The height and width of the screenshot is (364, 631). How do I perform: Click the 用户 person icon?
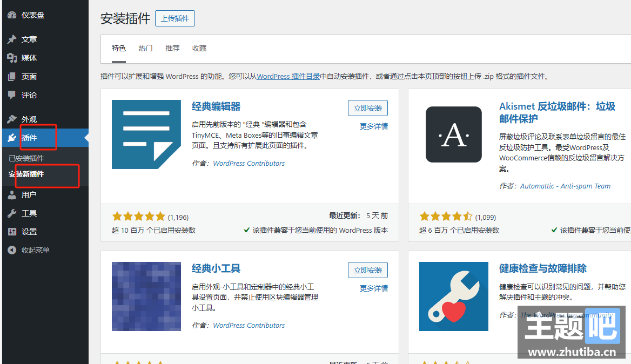coord(12,195)
